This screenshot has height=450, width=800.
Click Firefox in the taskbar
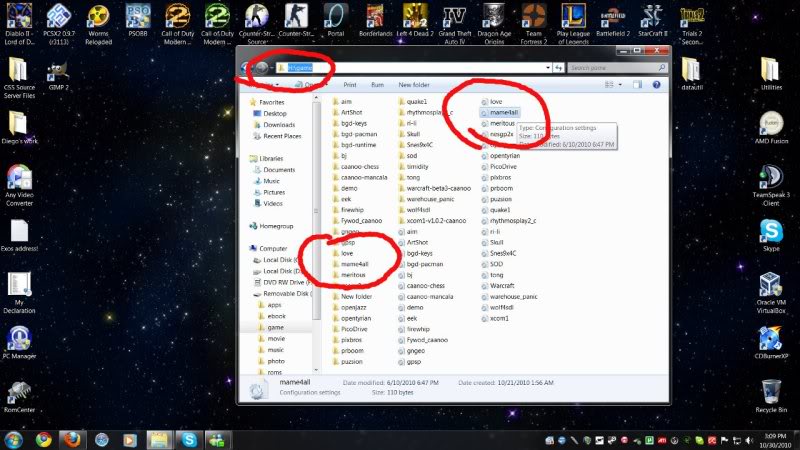coord(73,439)
